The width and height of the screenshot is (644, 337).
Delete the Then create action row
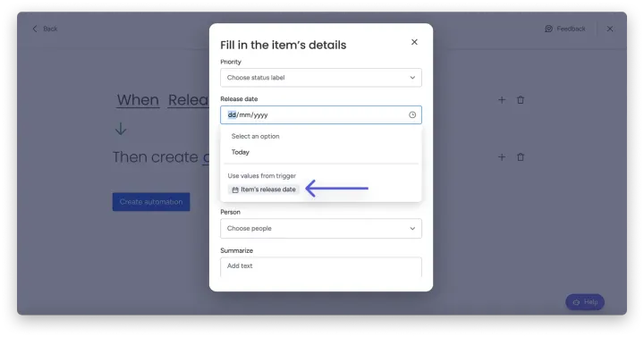(x=521, y=156)
